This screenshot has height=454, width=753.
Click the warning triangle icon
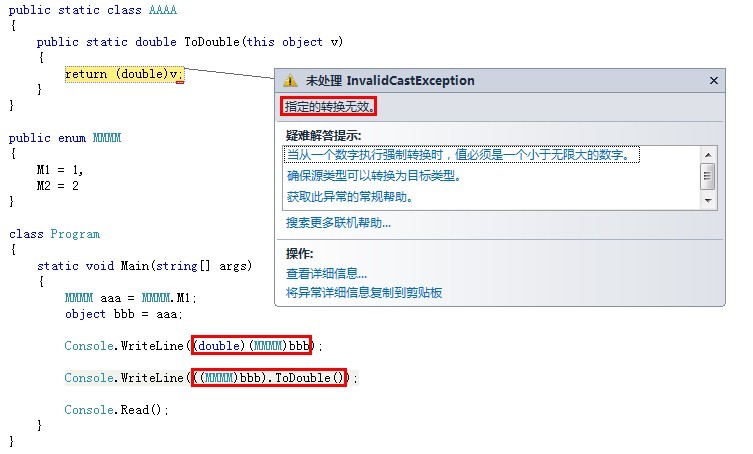click(290, 81)
